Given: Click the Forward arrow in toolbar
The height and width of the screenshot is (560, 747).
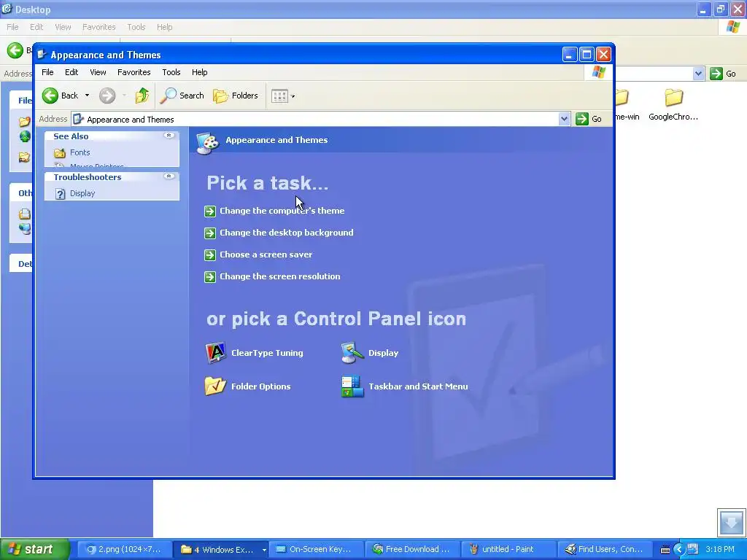Looking at the screenshot, I should 107,96.
